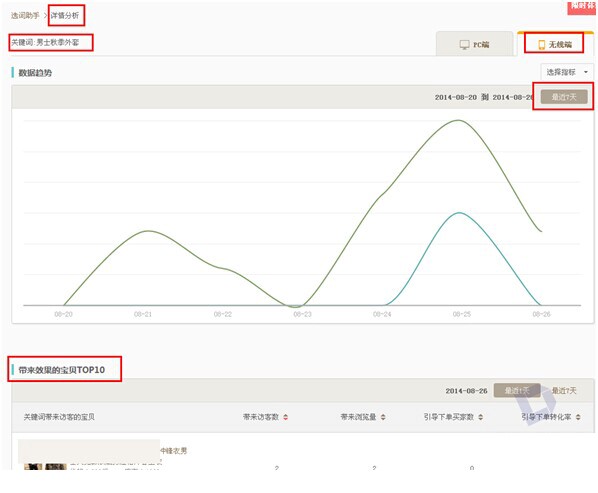Screen dimensions: 598x493
Task: Click the 08-25 axis label
Action: point(462,314)
